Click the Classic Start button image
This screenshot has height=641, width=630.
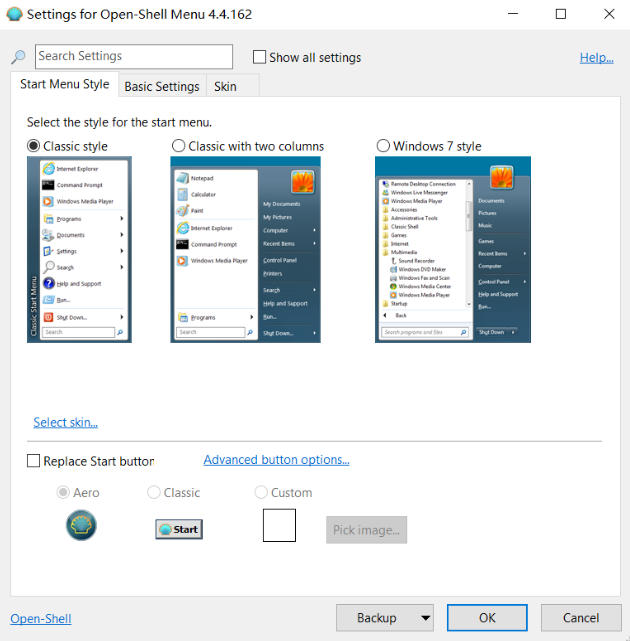[x=179, y=529]
